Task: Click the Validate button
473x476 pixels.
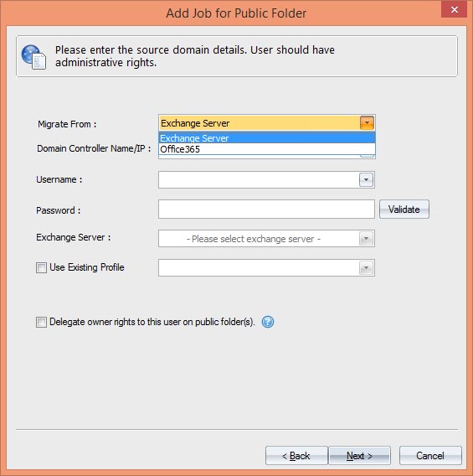Action: click(404, 210)
